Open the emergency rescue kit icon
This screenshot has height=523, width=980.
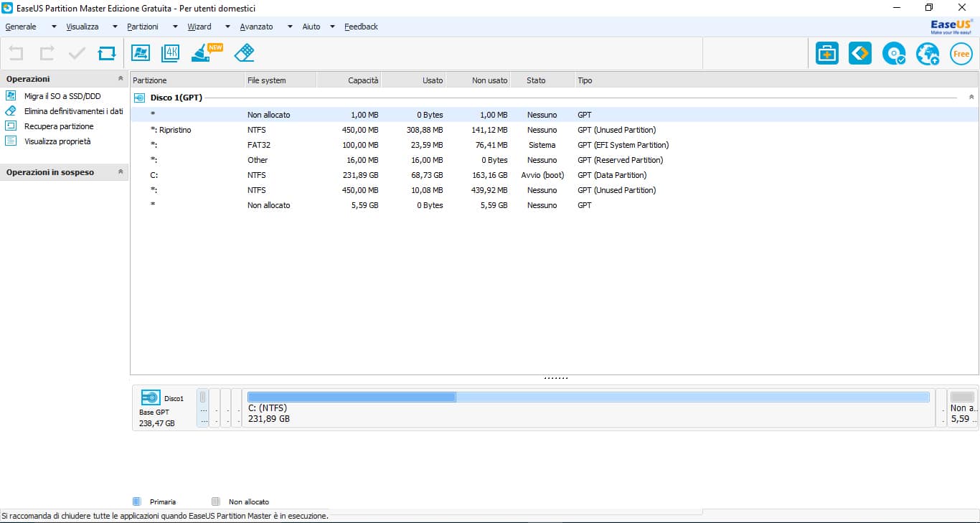click(x=826, y=53)
